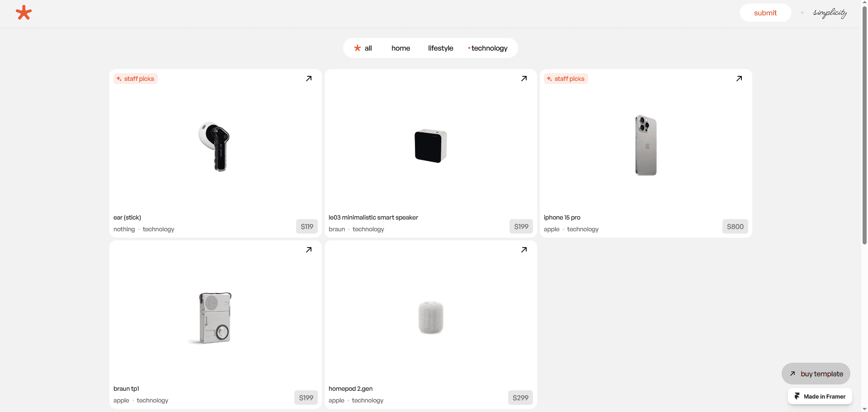Click the submit button

[765, 13]
